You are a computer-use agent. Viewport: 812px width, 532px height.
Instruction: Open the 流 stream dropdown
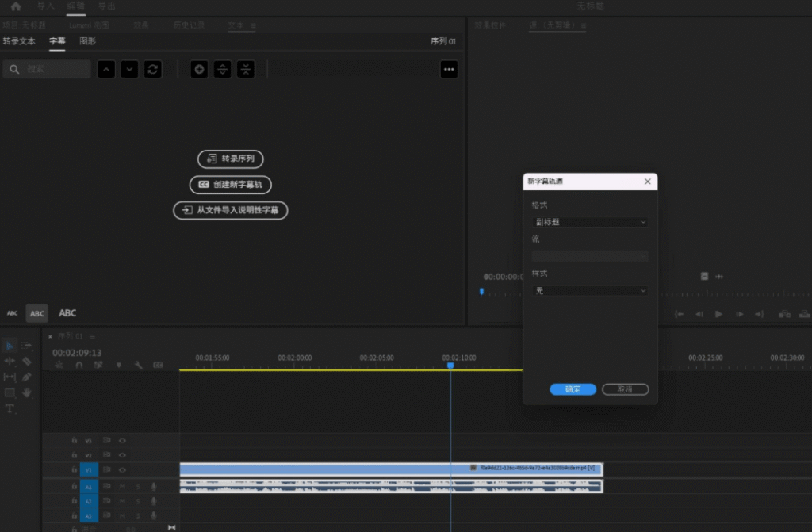pyautogui.click(x=590, y=256)
